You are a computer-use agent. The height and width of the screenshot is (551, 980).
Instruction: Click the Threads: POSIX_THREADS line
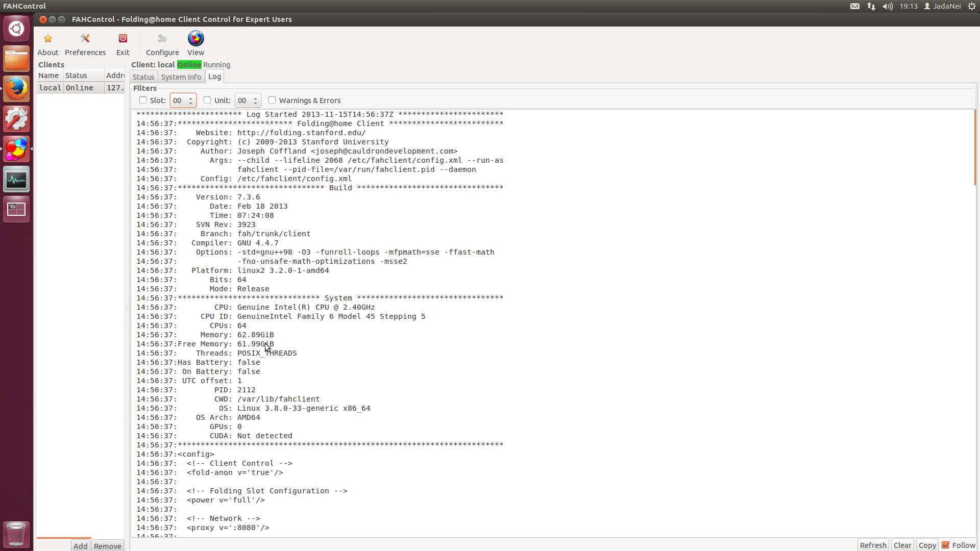tap(216, 353)
